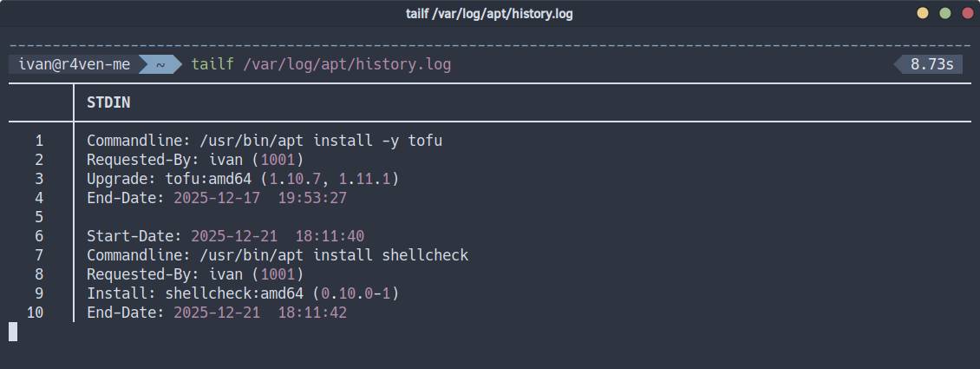Click line number 5 in the gutter
980x369 pixels.
[39, 216]
